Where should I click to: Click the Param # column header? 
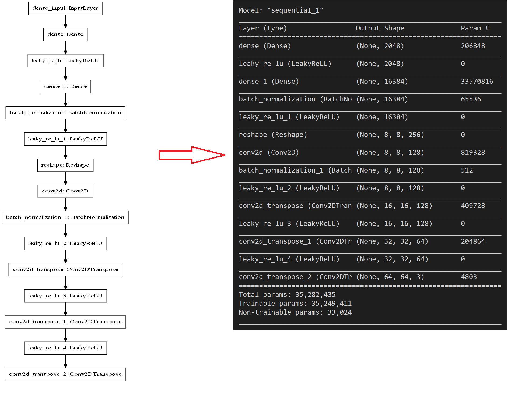coord(475,28)
